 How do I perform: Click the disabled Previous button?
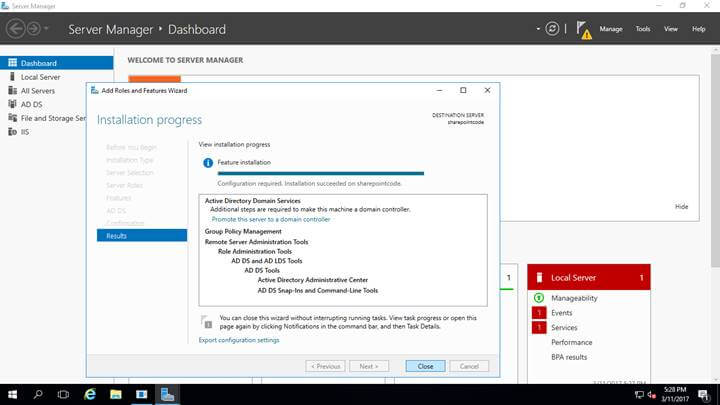pos(325,366)
